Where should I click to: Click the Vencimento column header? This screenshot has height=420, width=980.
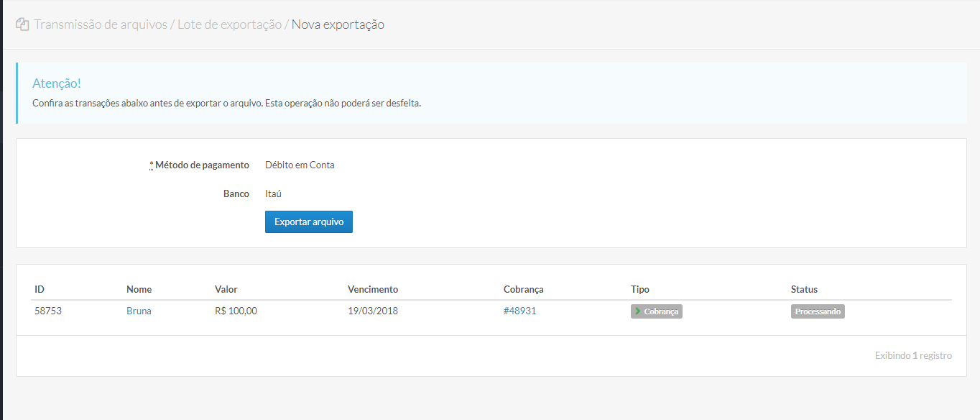pos(372,289)
